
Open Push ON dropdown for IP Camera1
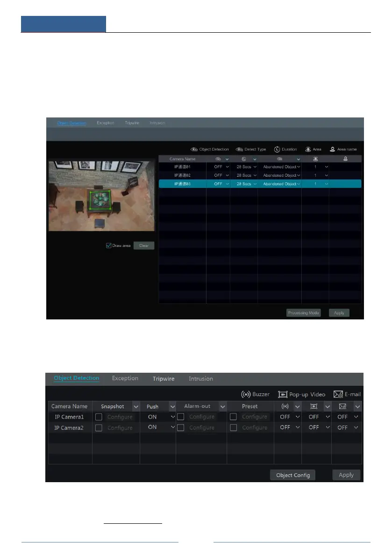[161, 417]
